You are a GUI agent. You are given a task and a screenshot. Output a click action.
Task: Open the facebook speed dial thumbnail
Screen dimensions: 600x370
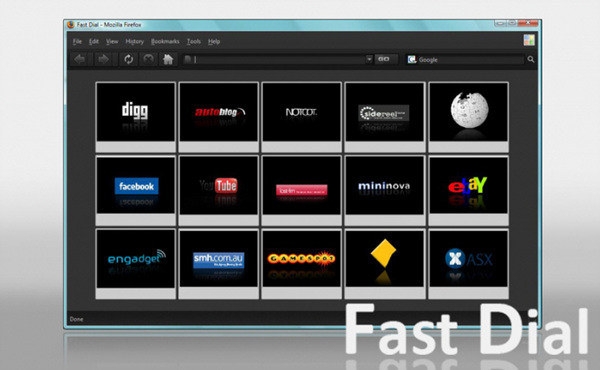click(x=136, y=190)
